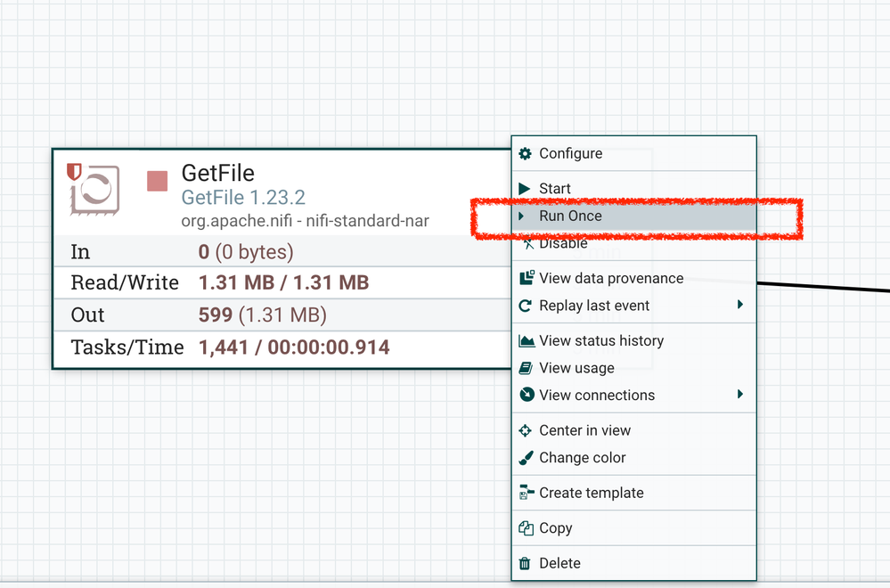The height and width of the screenshot is (588, 890).
Task: Choose Run Once menu entry
Action: pos(634,216)
